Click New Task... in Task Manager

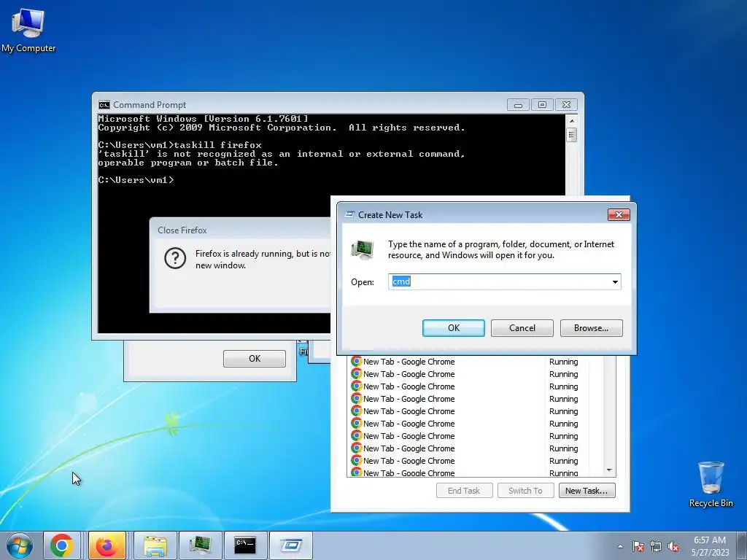pyautogui.click(x=587, y=491)
